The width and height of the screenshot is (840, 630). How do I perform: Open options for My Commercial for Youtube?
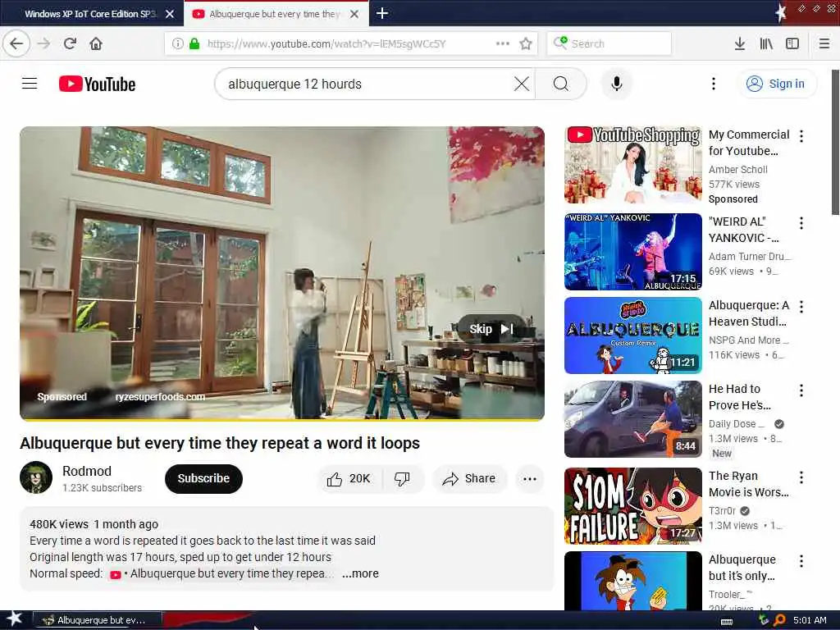pyautogui.click(x=801, y=136)
